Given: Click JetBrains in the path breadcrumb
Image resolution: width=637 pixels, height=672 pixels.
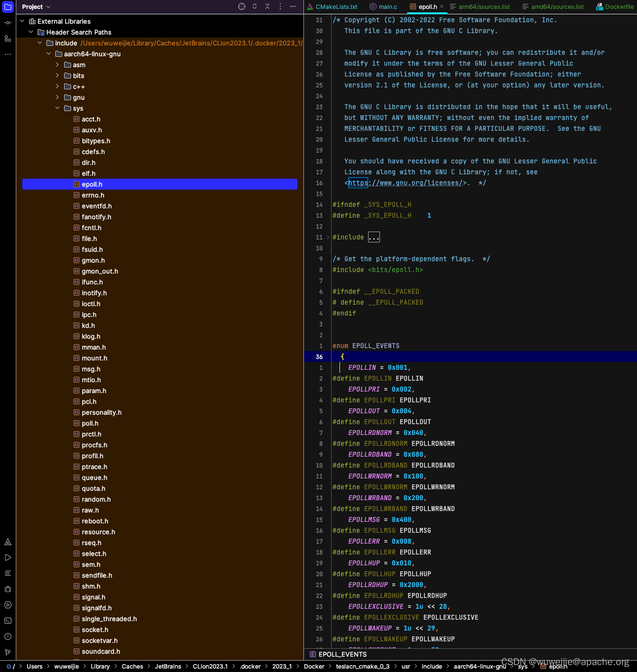Looking at the screenshot, I should click(x=168, y=667).
